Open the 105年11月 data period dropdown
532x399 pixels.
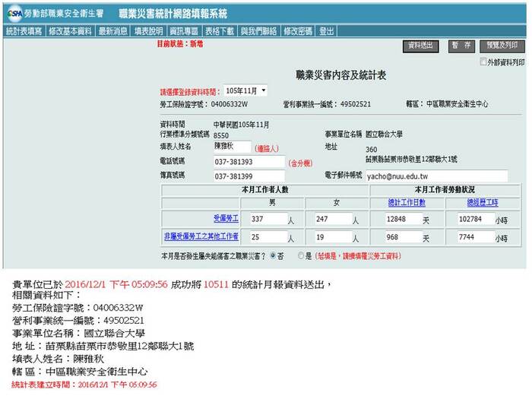[x=245, y=91]
